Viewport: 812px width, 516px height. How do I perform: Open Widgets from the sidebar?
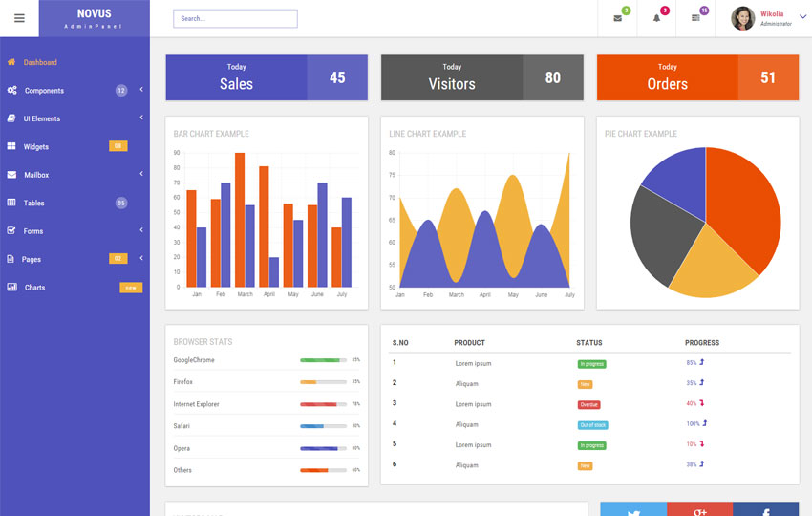pos(36,146)
